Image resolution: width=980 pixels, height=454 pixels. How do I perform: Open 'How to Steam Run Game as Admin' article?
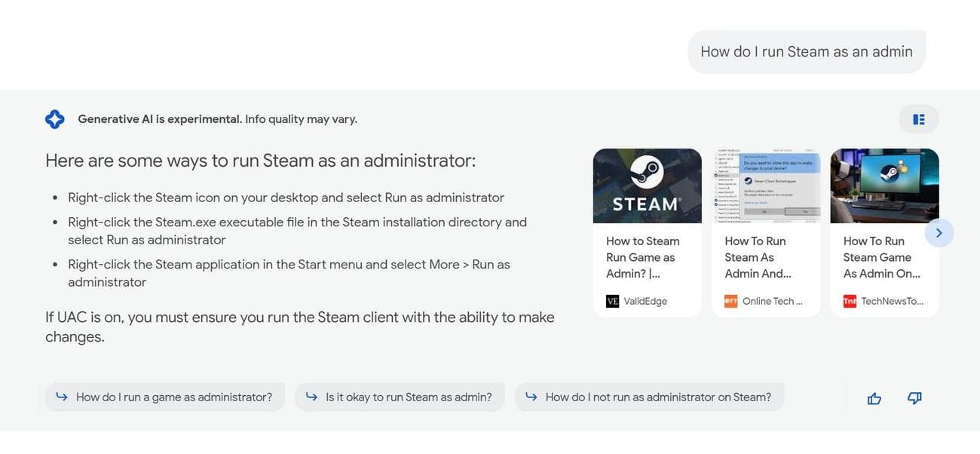point(643,257)
